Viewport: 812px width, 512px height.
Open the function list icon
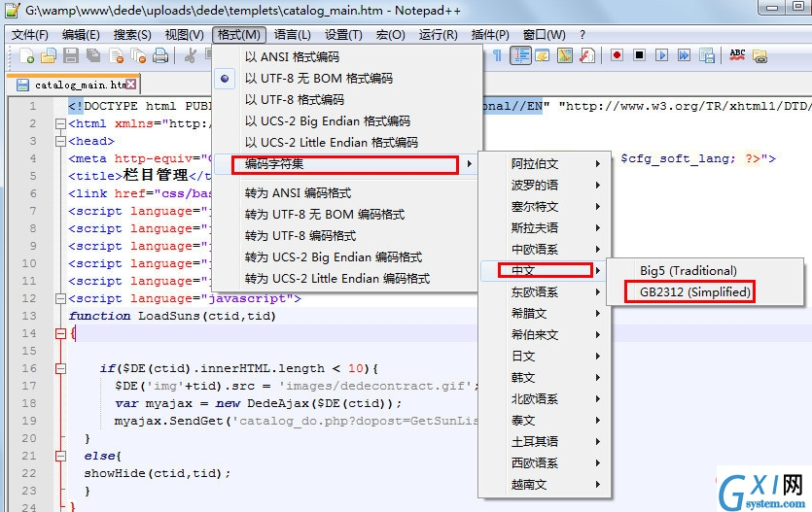pyautogui.click(x=586, y=55)
